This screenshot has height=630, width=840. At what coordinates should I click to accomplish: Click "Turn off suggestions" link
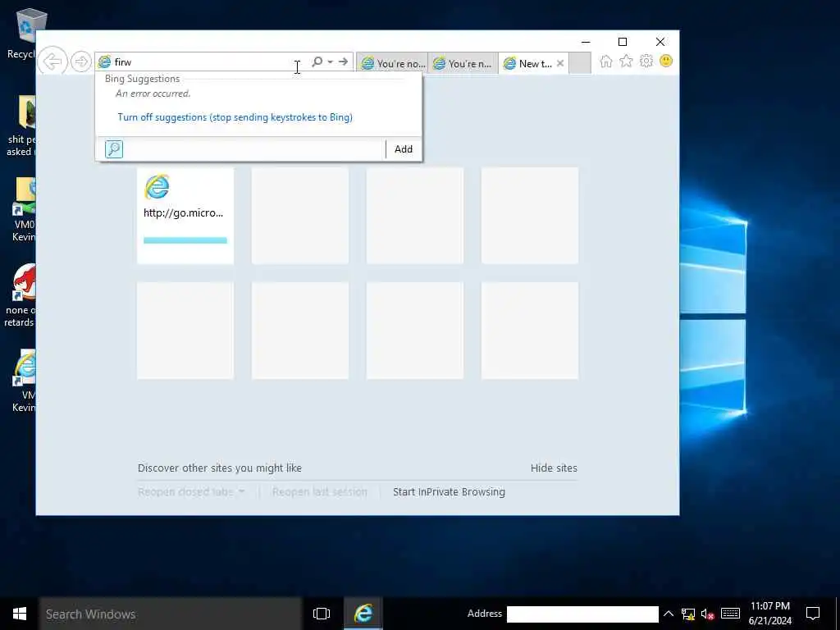(x=235, y=117)
